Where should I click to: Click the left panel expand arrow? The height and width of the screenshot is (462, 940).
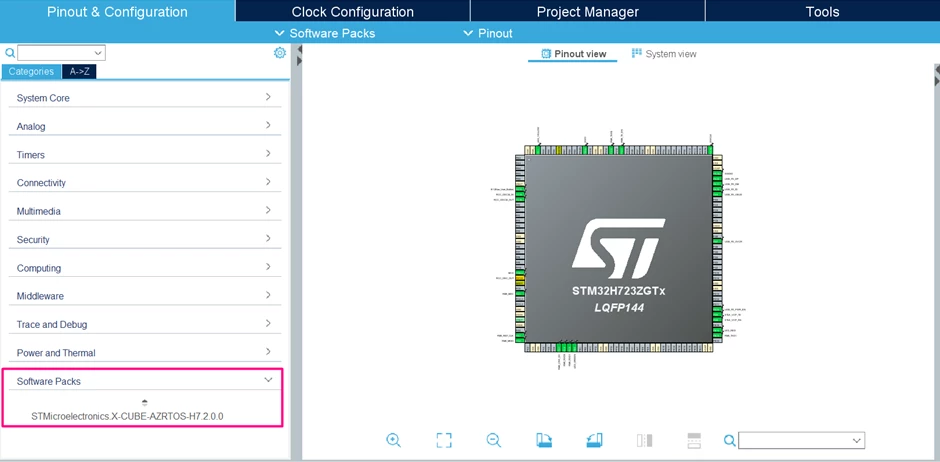(300, 61)
